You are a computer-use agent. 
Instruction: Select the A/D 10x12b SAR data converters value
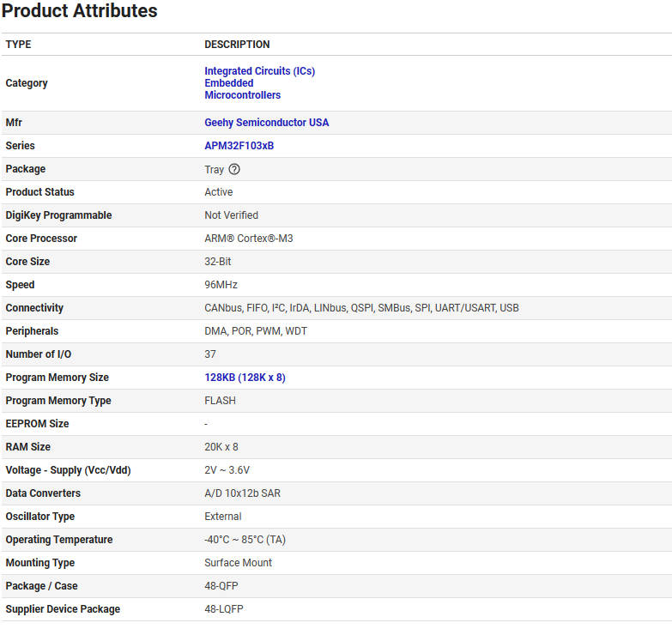point(242,493)
